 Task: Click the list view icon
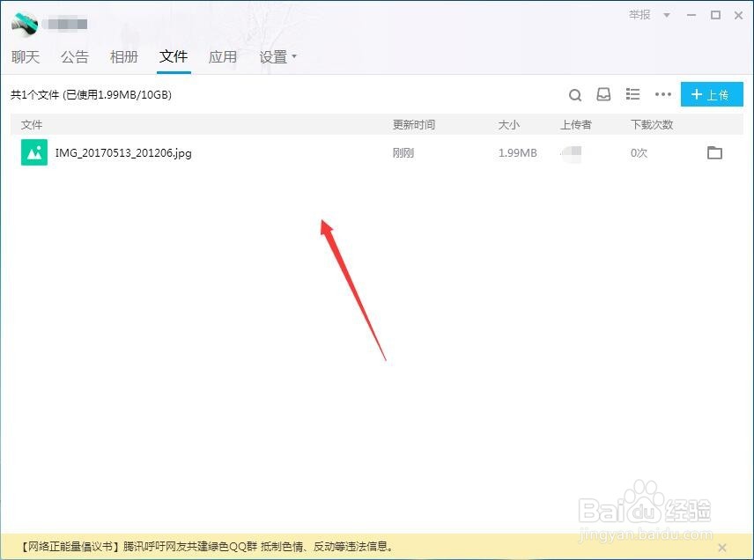point(632,94)
